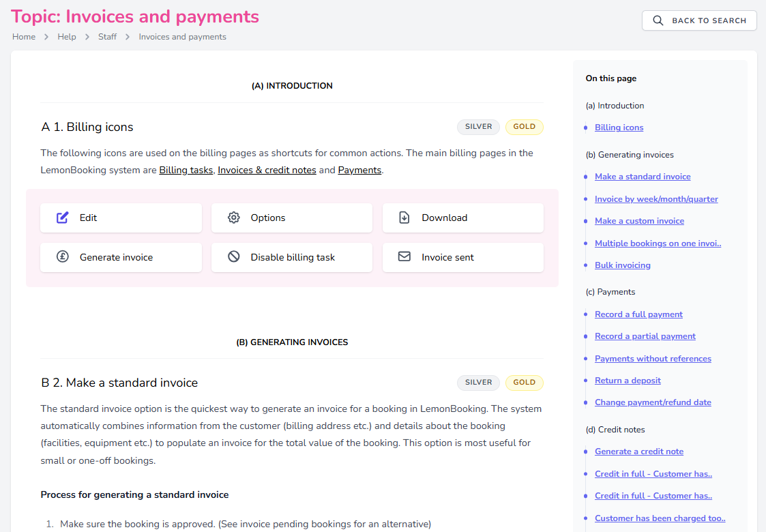This screenshot has width=766, height=532.
Task: Click the Home breadcrumb
Action: pyautogui.click(x=23, y=36)
